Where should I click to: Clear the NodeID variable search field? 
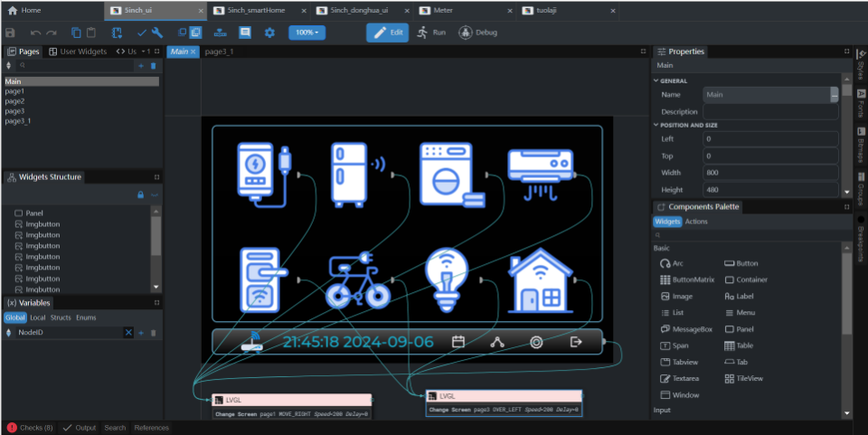(128, 332)
